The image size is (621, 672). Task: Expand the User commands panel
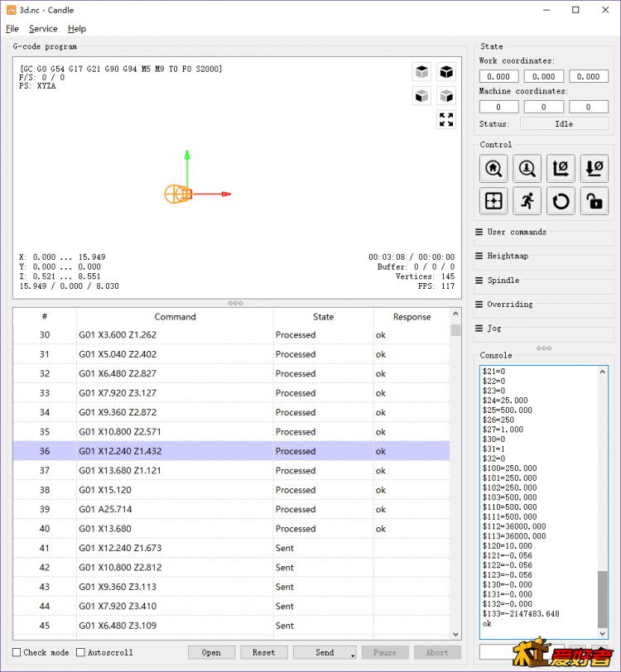tap(510, 232)
